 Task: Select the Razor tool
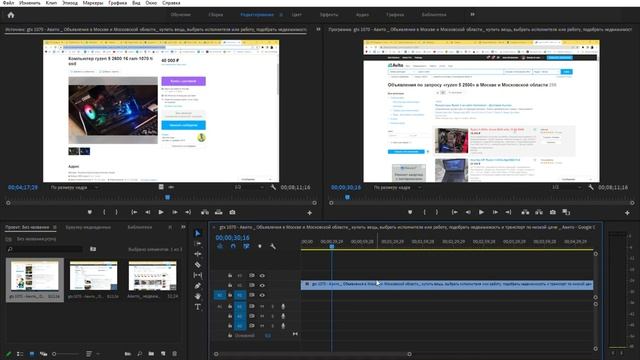pyautogui.click(x=198, y=264)
